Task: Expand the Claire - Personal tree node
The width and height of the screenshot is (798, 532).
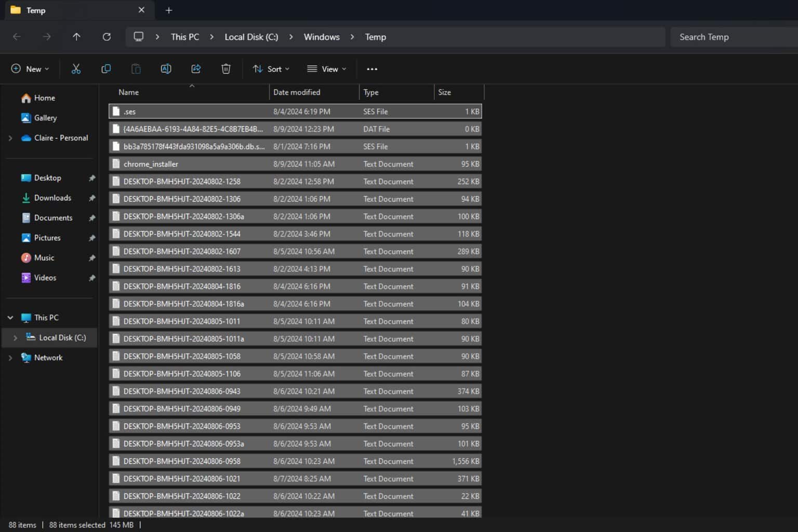Action: pos(10,138)
